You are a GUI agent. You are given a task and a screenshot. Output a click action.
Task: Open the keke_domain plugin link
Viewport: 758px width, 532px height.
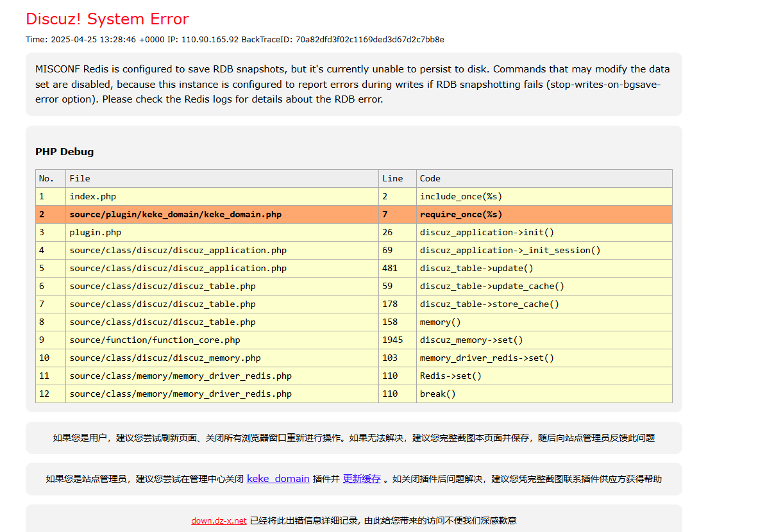278,479
